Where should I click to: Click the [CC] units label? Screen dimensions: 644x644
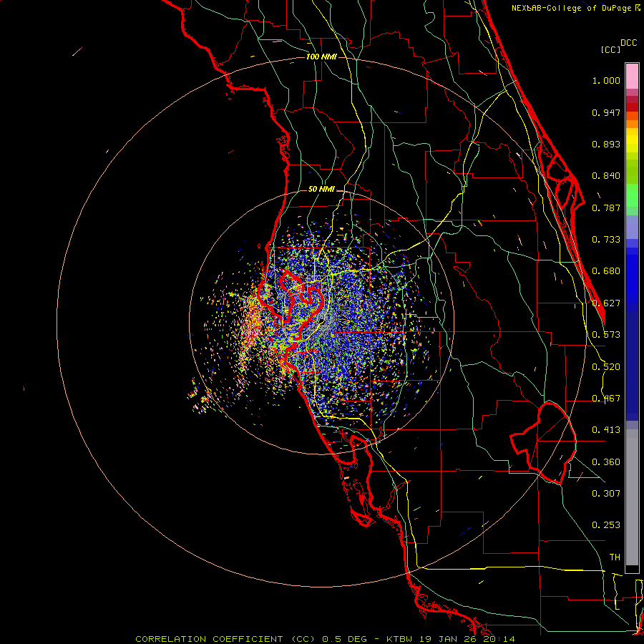pos(610,49)
